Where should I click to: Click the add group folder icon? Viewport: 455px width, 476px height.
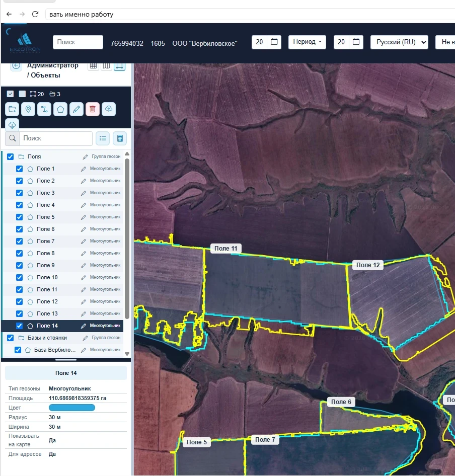(12, 109)
